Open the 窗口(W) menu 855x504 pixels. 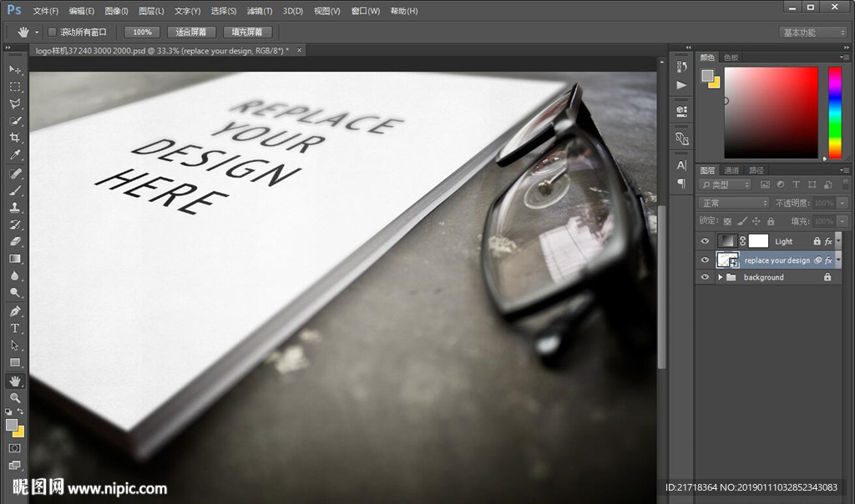pos(365,11)
